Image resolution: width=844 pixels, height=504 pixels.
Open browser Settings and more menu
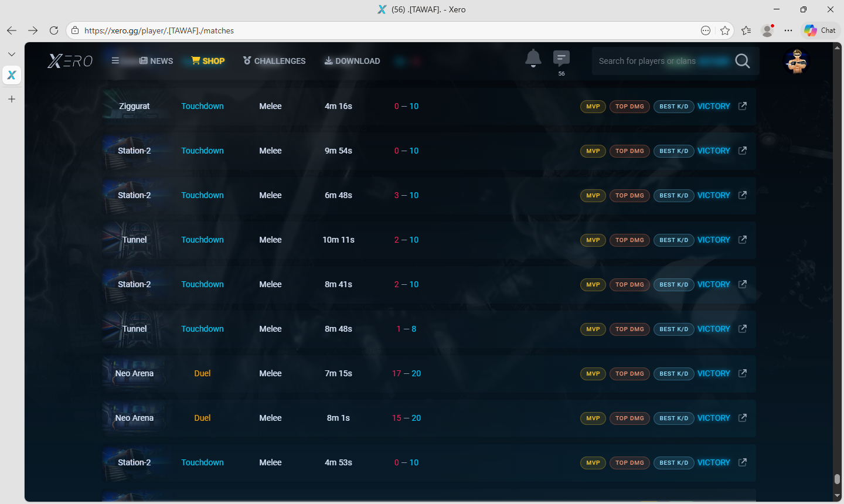tap(788, 30)
